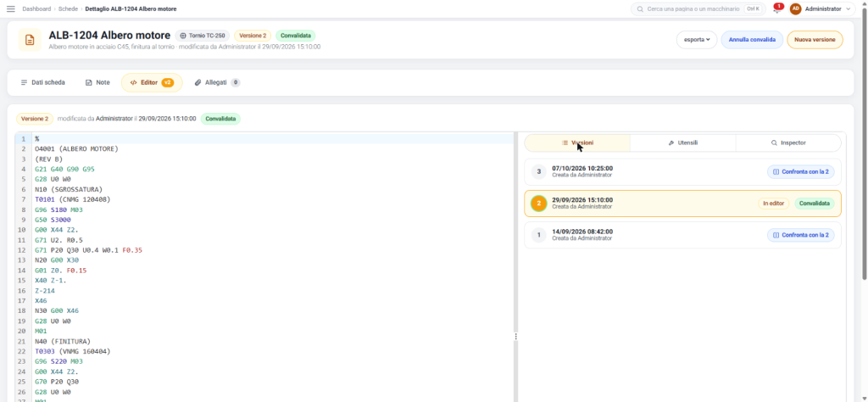Click code line Z-214
Image resolution: width=868 pixels, height=402 pixels.
(45, 291)
